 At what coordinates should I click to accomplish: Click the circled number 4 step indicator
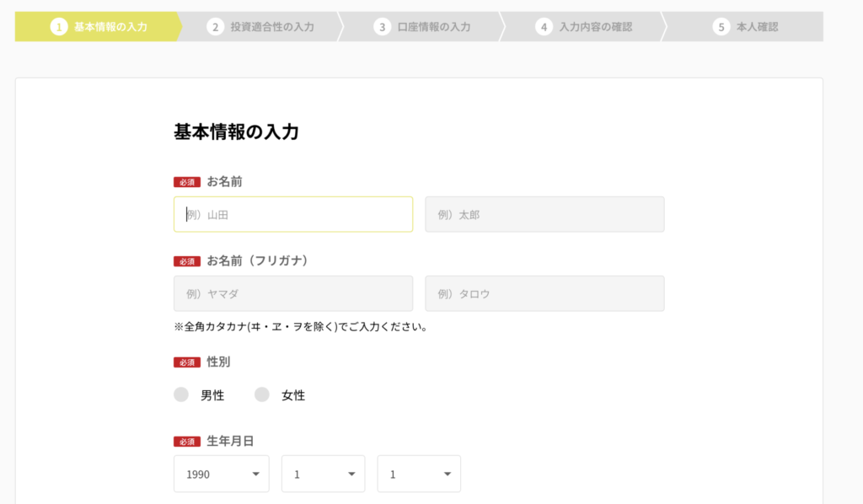point(546,27)
